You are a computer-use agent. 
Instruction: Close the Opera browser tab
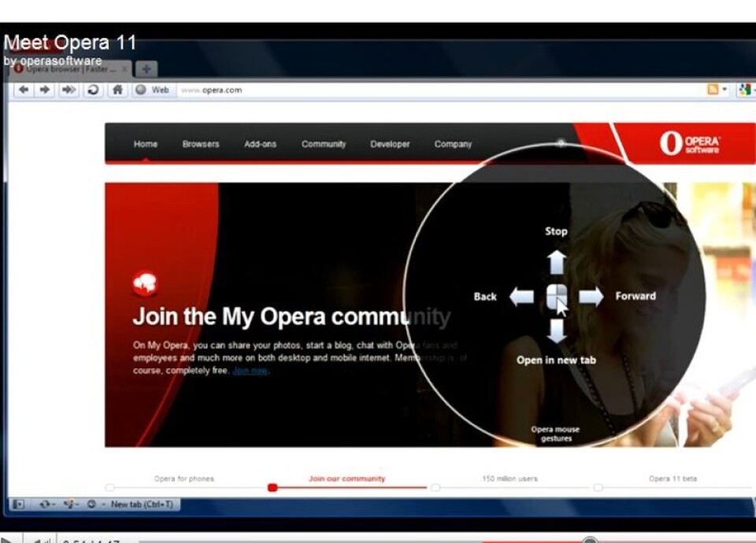pyautogui.click(x=125, y=69)
